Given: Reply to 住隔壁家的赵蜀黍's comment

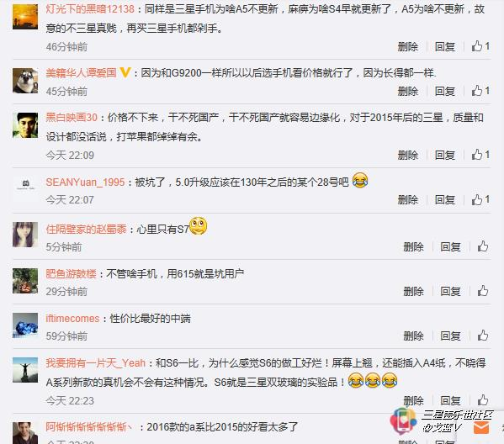Looking at the screenshot, I should (450, 246).
